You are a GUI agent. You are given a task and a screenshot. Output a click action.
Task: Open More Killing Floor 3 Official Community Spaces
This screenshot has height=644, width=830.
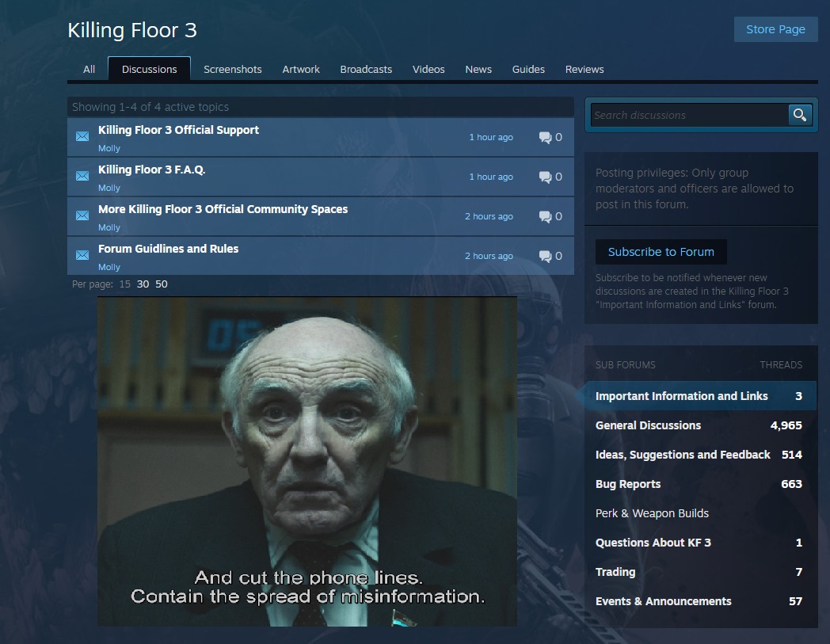223,209
